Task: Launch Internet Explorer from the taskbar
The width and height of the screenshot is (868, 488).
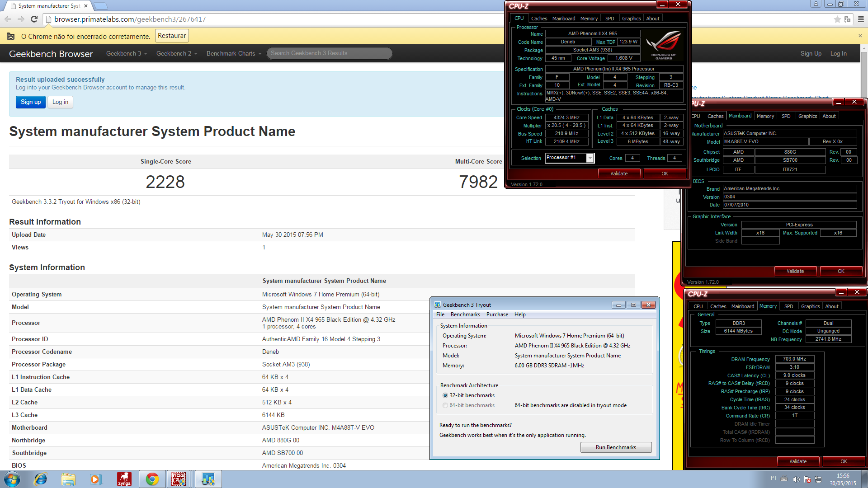Action: [41, 479]
